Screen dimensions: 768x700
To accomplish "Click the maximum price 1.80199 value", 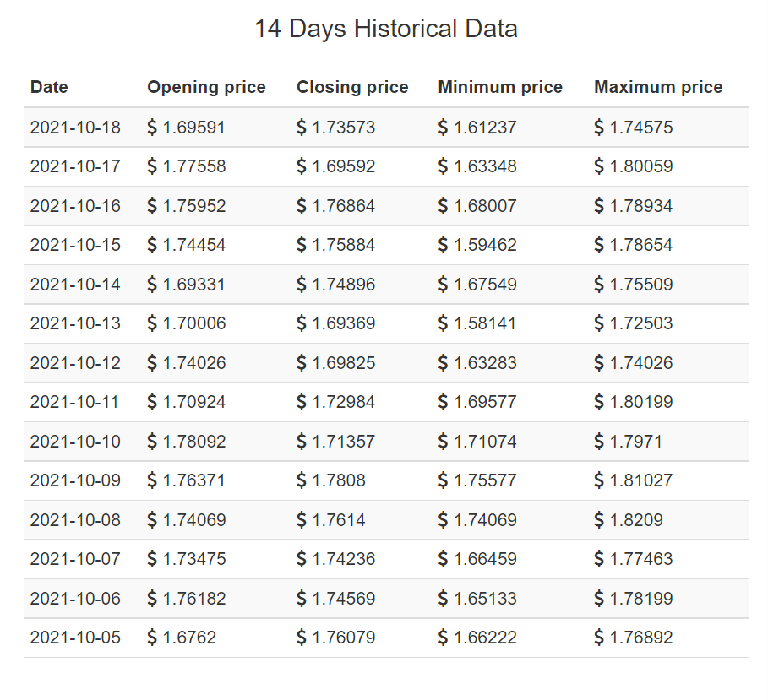I will (641, 402).
